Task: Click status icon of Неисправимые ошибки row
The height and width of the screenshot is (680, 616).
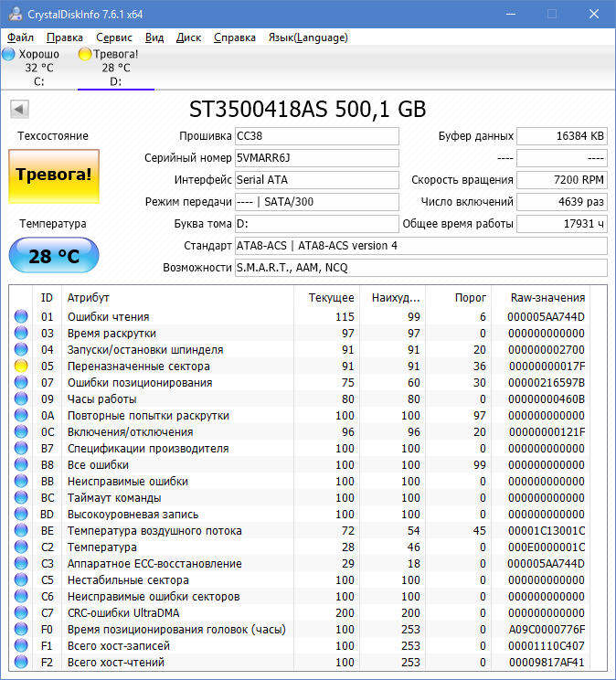Action: pyautogui.click(x=21, y=482)
